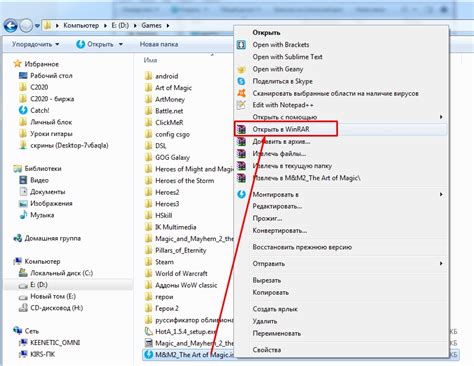
Task: Click the Локальный диск (C:) drive icon
Action: coord(23,273)
